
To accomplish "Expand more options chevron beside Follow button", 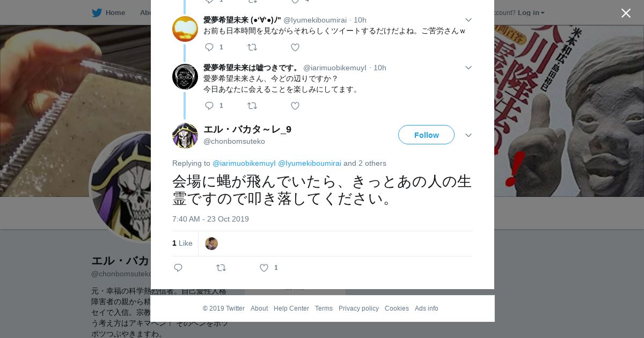I will 469,135.
